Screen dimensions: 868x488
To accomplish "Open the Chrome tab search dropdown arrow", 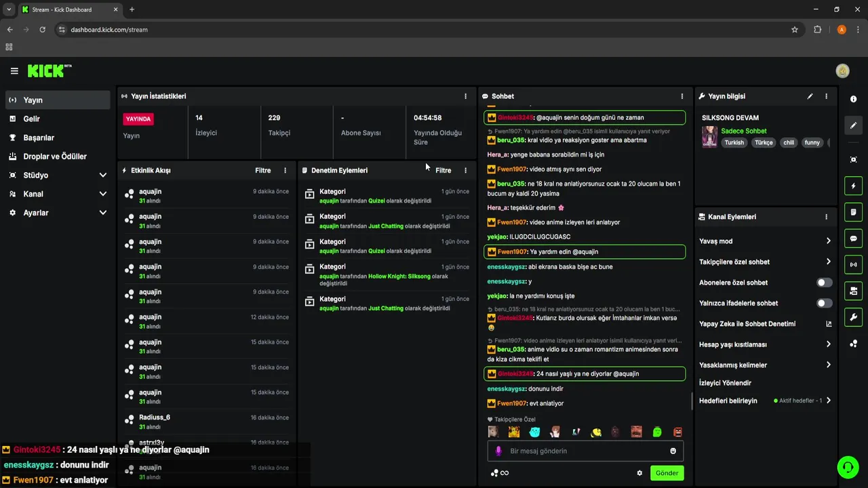I will pyautogui.click(x=9, y=9).
